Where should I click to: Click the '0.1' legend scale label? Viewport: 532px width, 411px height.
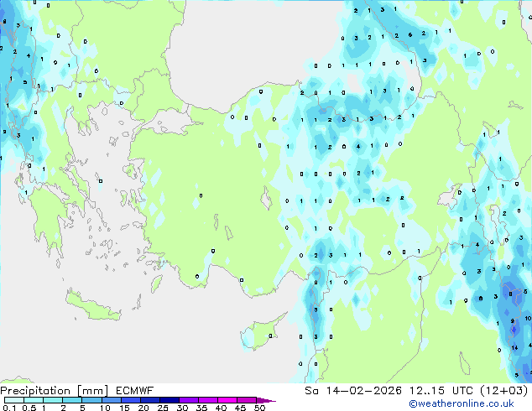pyautogui.click(x=9, y=408)
